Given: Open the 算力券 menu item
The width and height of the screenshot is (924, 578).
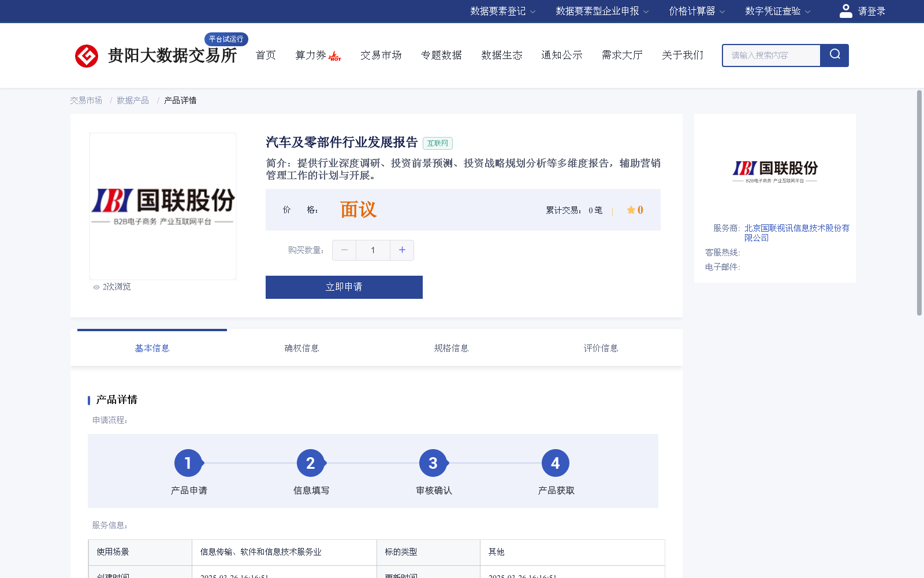Looking at the screenshot, I should click(311, 55).
